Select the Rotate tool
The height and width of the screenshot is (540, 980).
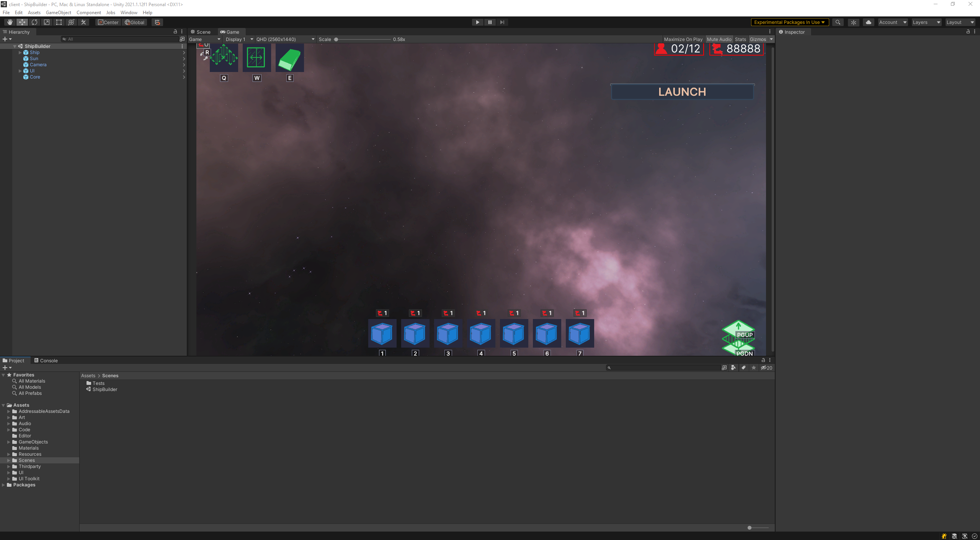tap(34, 22)
